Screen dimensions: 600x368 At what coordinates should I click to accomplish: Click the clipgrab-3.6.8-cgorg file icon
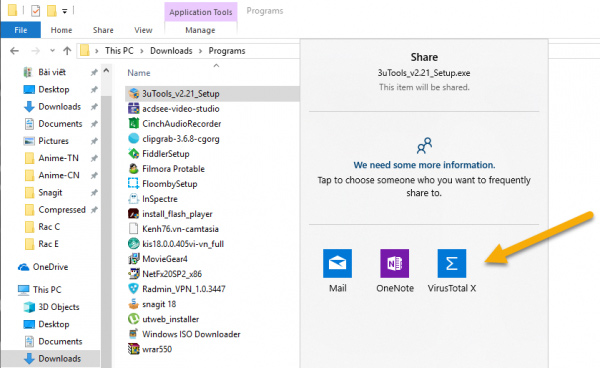(x=134, y=138)
